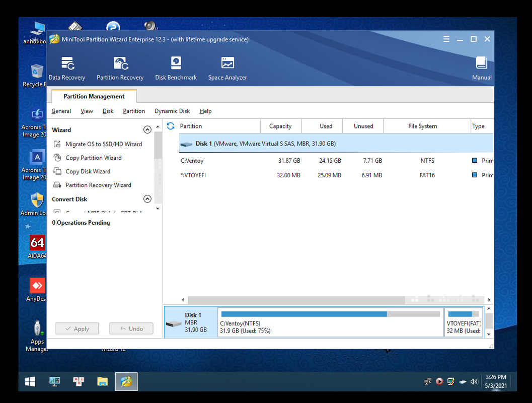Open the Dynamic Disk menu
This screenshot has height=403, width=532.
[x=172, y=111]
